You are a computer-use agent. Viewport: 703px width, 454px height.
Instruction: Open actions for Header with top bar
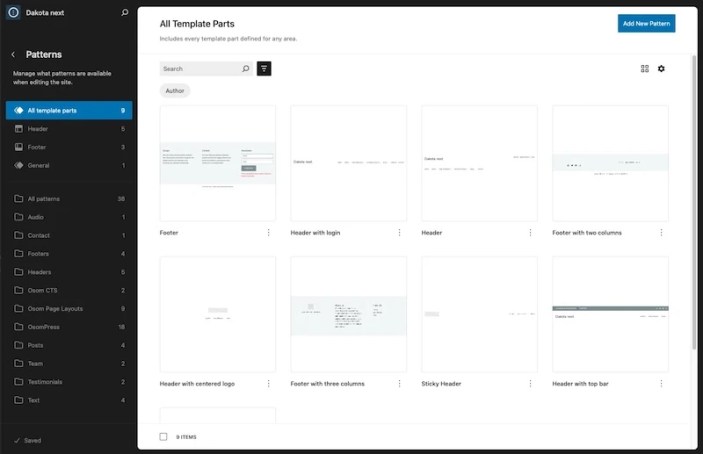click(661, 384)
